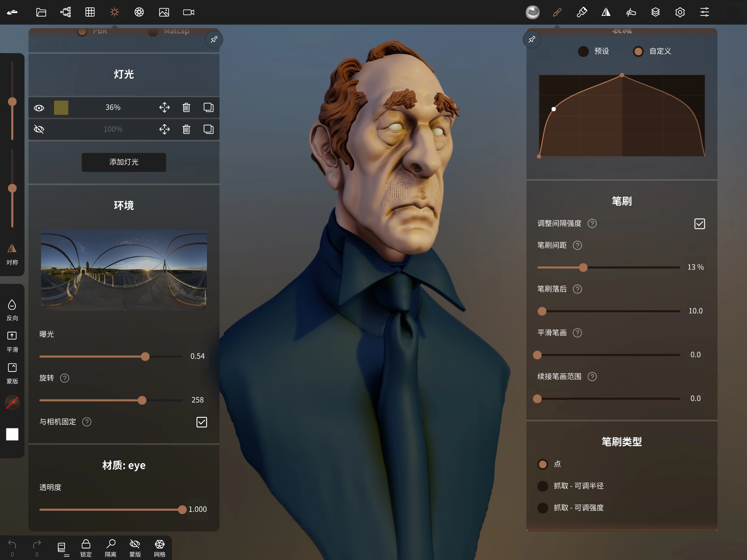Open the settings gear menu
Image resolution: width=747 pixels, height=560 pixels.
[x=680, y=13]
